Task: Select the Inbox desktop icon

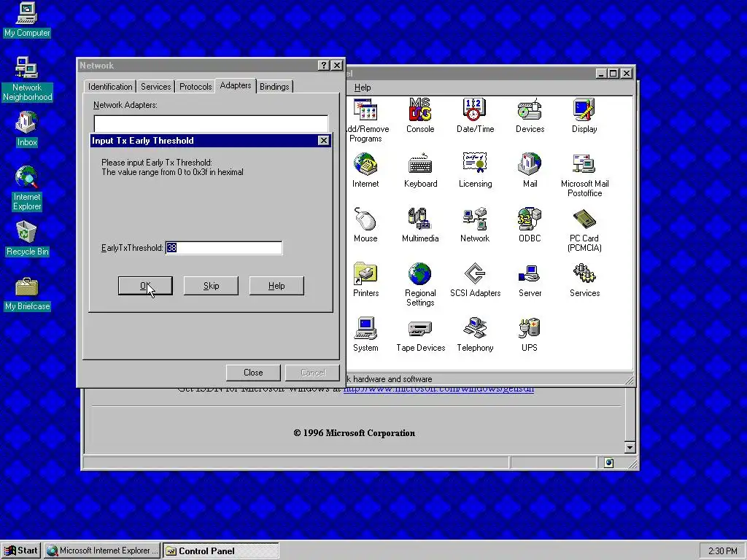Action: [x=27, y=130]
